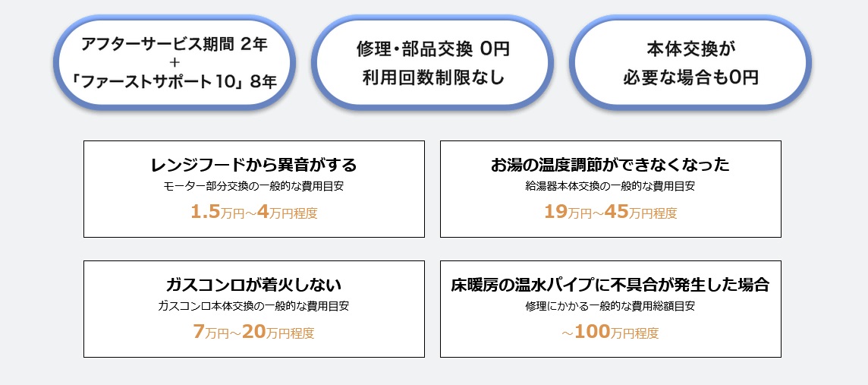This screenshot has width=868, height=385.
Task: Click the 〜100万円程度 price
Action: [x=610, y=333]
